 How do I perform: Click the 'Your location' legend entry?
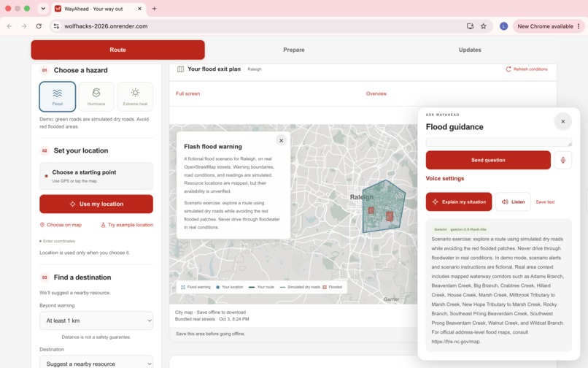[x=229, y=287]
